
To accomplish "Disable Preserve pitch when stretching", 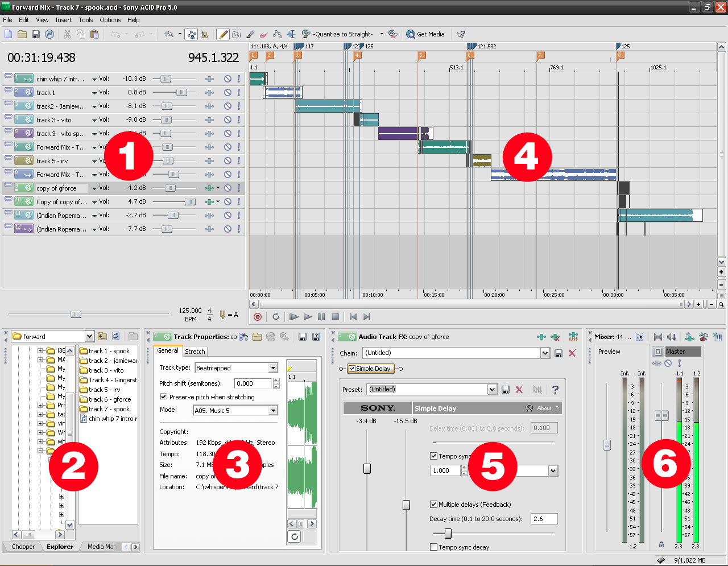I will (164, 397).
